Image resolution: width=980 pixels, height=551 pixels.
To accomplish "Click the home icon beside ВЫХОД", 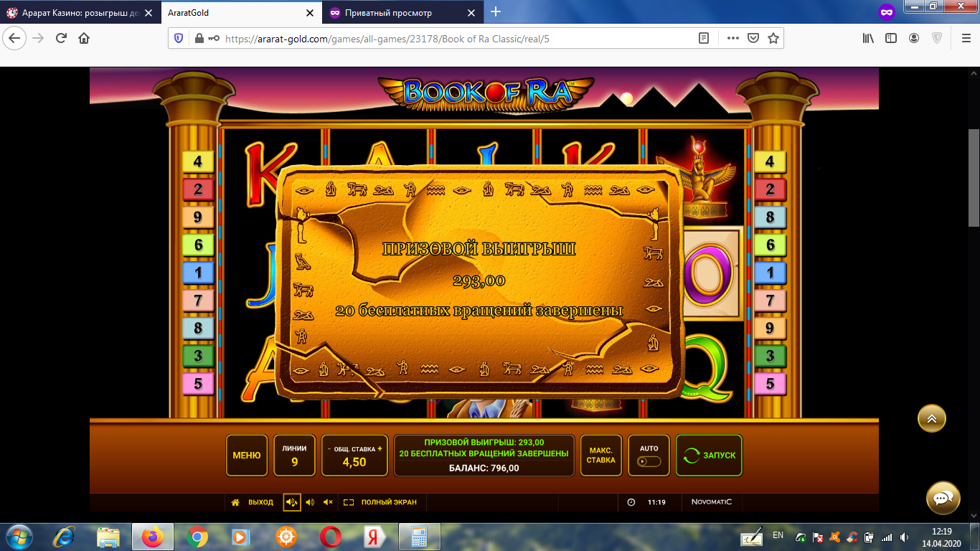I will (235, 502).
